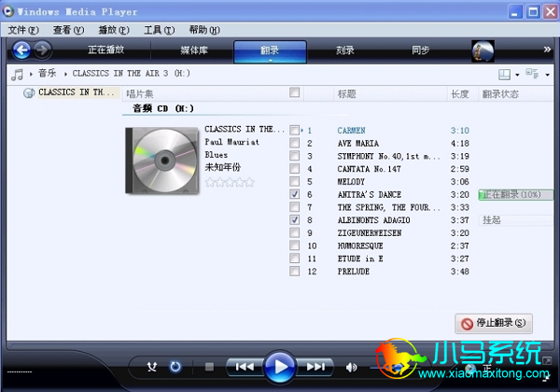Check the box for HUMORESQUE
The width and height of the screenshot is (560, 392).
point(295,245)
